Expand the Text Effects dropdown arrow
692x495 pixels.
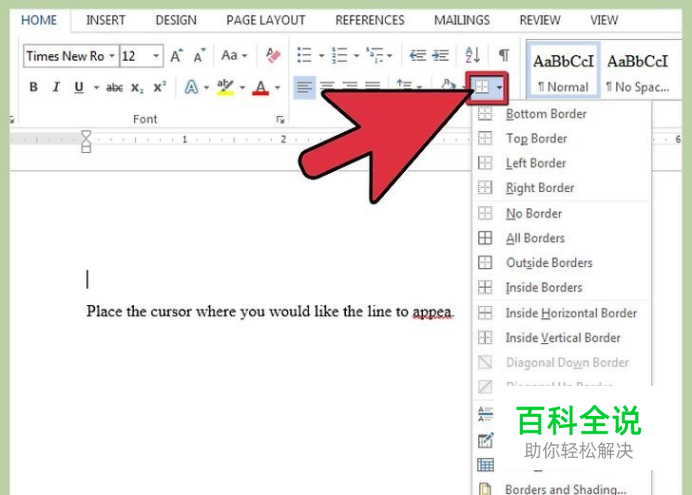tap(206, 87)
